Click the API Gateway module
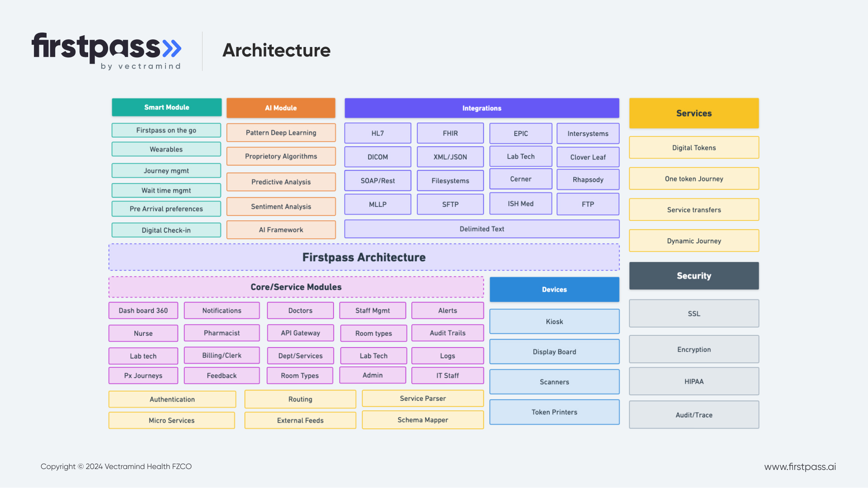This screenshot has width=868, height=488. pos(300,333)
